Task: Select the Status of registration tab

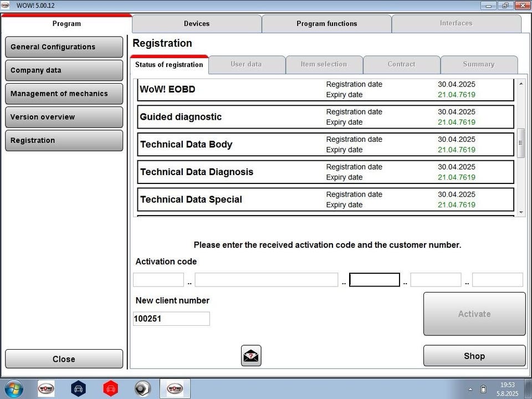Action: pyautogui.click(x=169, y=65)
